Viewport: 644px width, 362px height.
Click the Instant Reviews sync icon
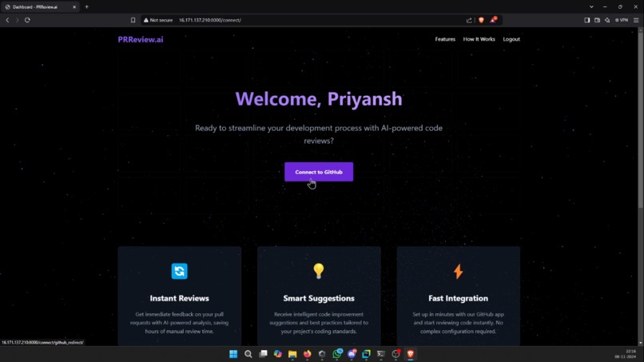tap(180, 271)
